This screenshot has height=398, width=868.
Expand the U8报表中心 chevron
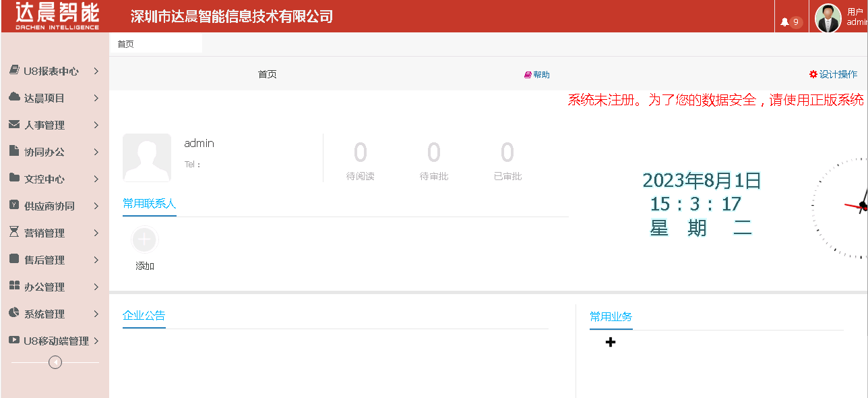coord(96,71)
